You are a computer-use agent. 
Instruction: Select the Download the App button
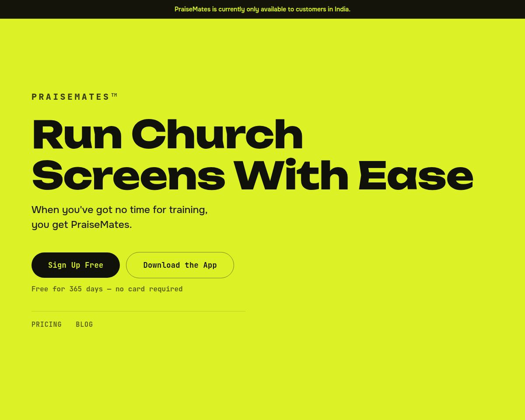click(x=180, y=265)
